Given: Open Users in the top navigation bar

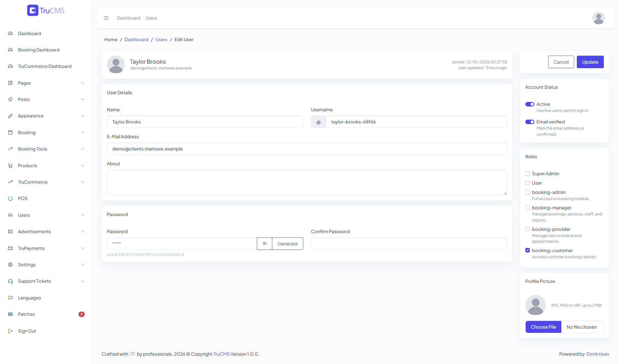Looking at the screenshot, I should 151,18.
